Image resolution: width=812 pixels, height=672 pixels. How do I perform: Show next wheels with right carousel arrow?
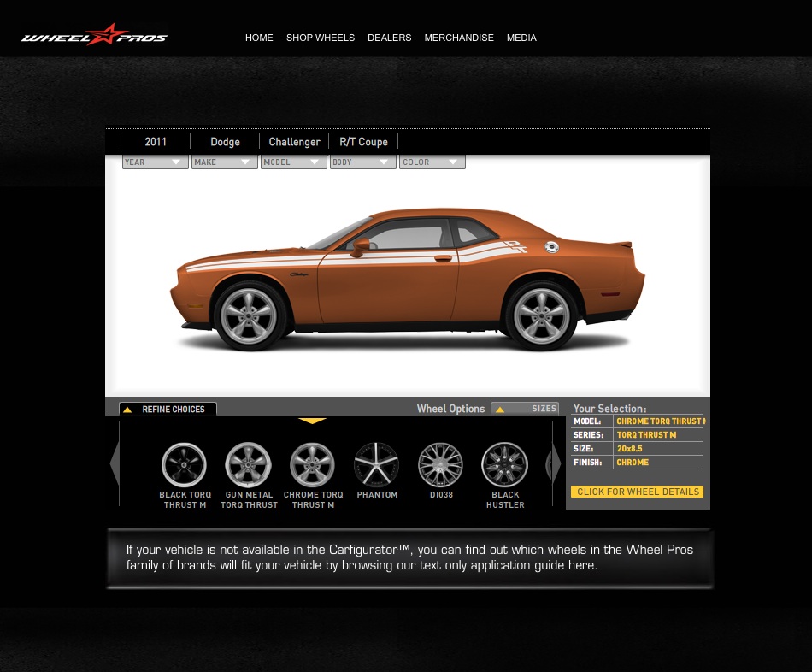click(555, 463)
